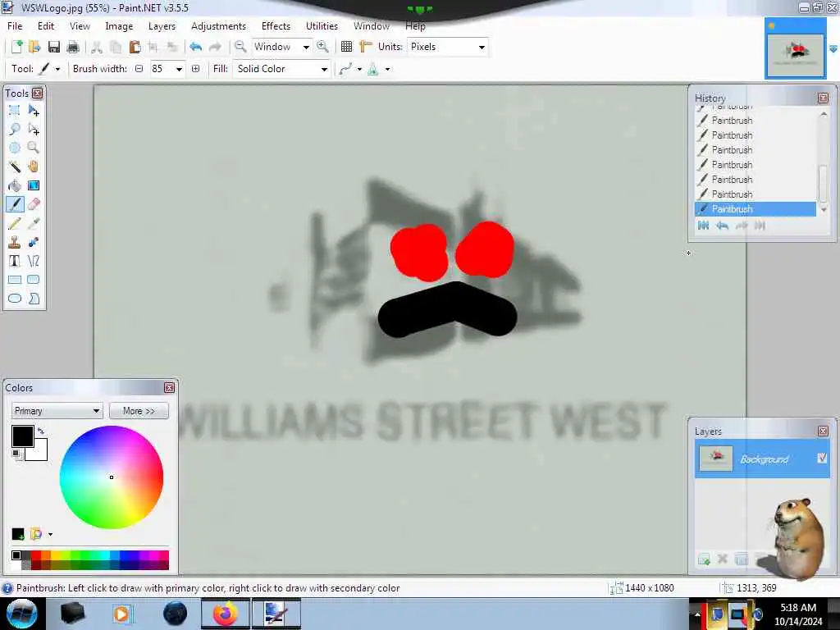This screenshot has width=840, height=630.
Task: Toggle pixel grid display
Action: tap(347, 47)
